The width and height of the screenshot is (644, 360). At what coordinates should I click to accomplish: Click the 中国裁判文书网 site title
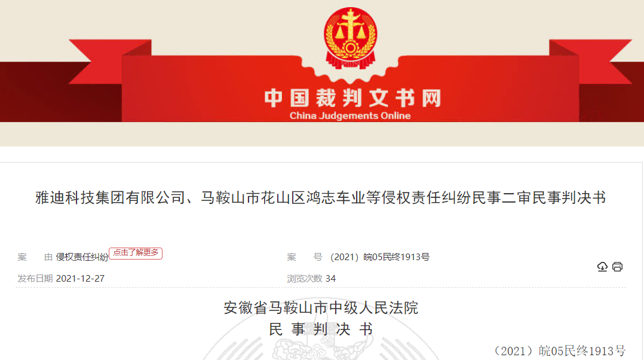point(353,98)
